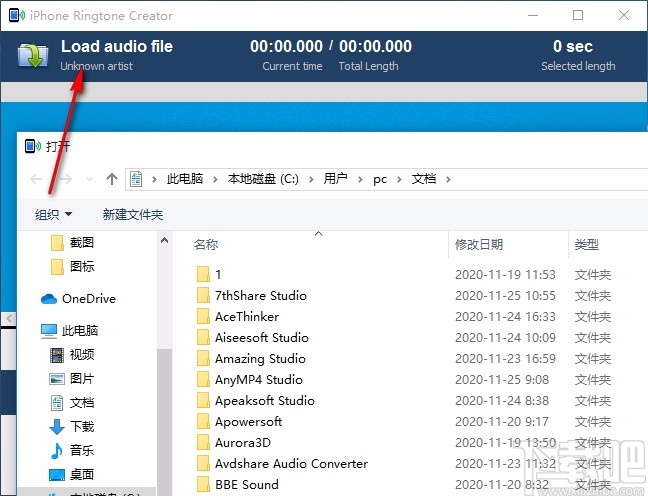This screenshot has width=648, height=496.
Task: Go back using the dialog back arrow
Action: (x=36, y=179)
